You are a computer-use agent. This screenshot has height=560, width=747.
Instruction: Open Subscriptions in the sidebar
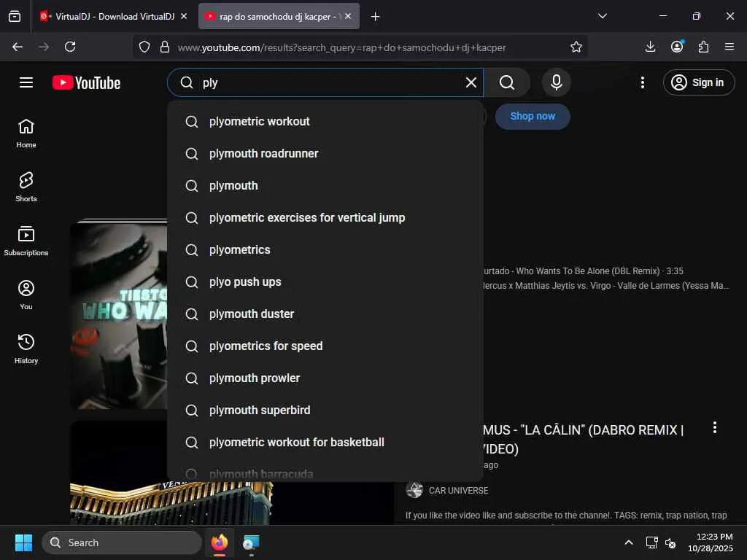pos(26,241)
